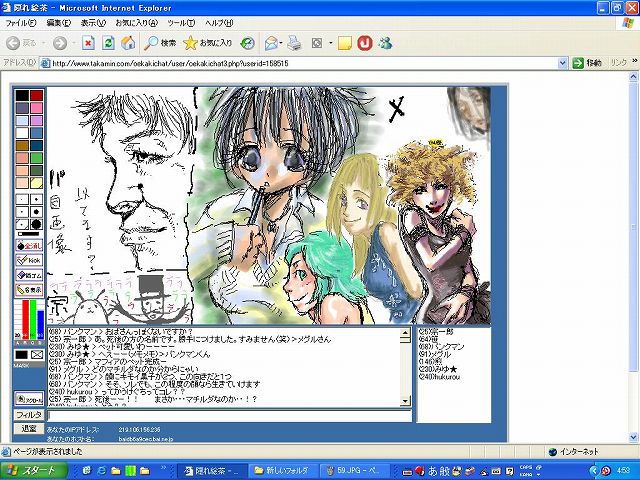Open the お気に入り(A) menu
Screen dimensions: 640x480
(x=137, y=23)
